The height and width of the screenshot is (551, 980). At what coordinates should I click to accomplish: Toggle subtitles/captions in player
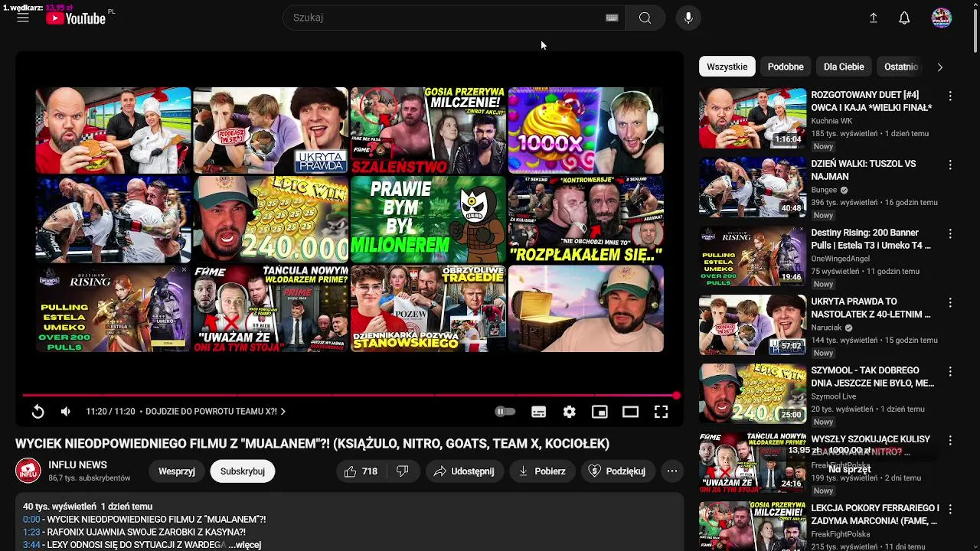[539, 412]
